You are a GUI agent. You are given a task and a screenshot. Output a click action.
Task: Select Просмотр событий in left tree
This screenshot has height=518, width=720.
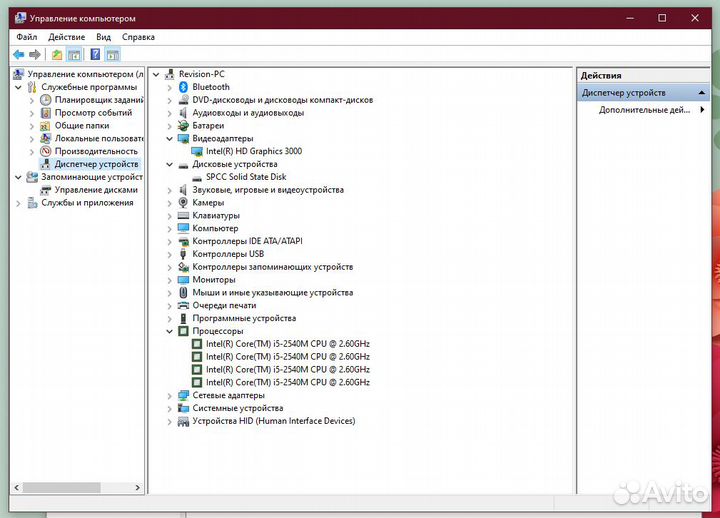pyautogui.click(x=93, y=113)
